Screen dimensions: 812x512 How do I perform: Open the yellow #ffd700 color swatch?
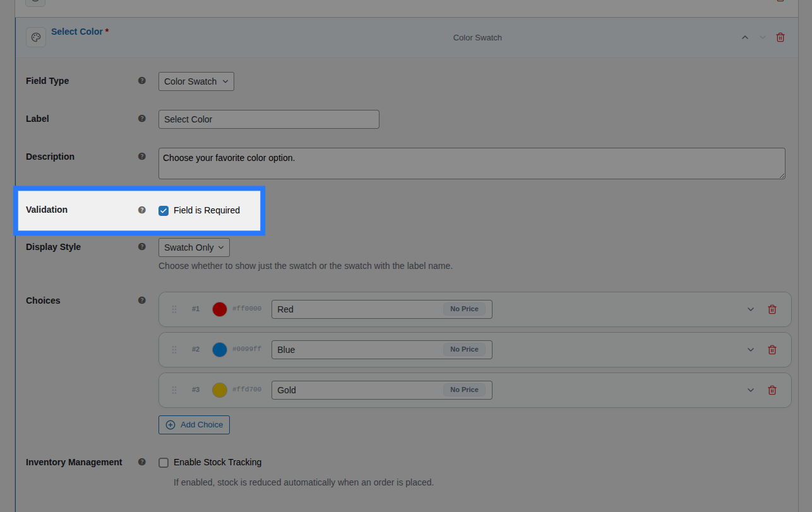(x=220, y=390)
